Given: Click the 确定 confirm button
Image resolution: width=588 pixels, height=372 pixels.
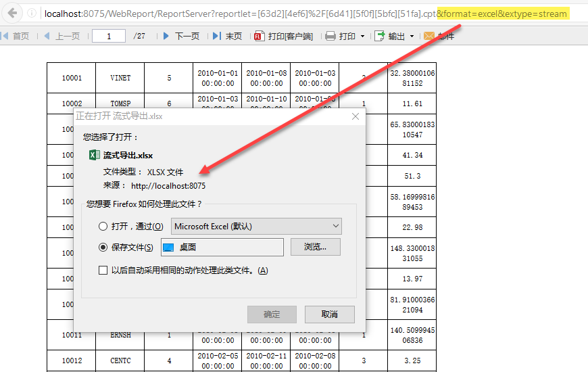Looking at the screenshot, I should [272, 315].
